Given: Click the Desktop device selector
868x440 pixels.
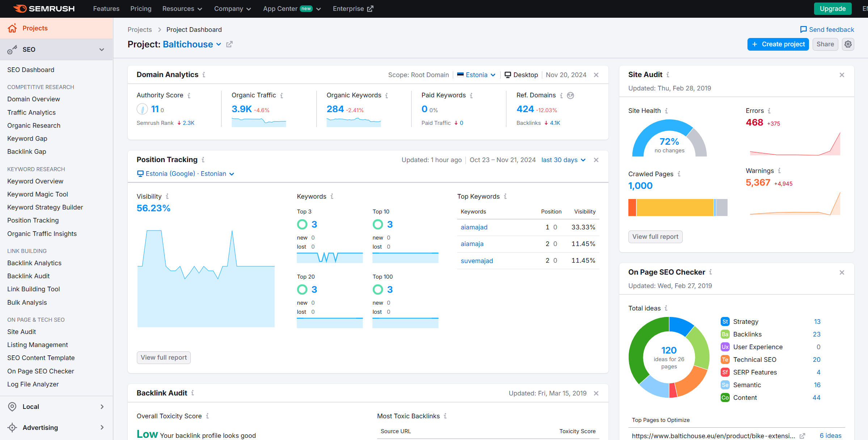Looking at the screenshot, I should tap(521, 75).
